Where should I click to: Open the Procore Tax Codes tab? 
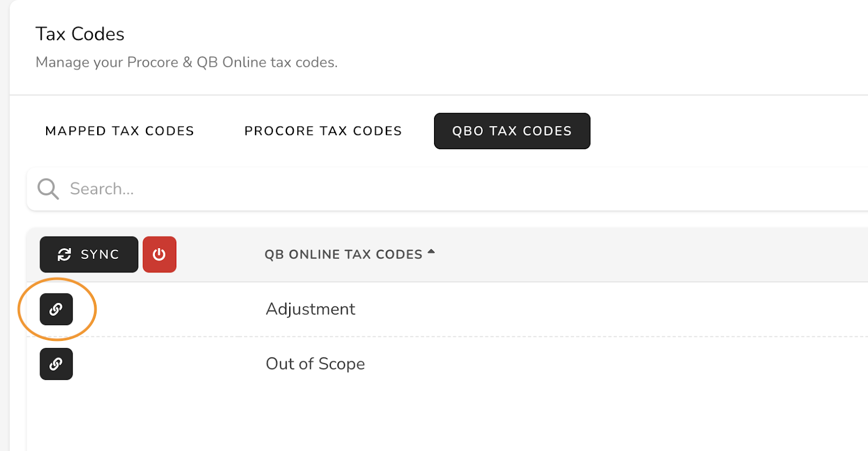[323, 131]
